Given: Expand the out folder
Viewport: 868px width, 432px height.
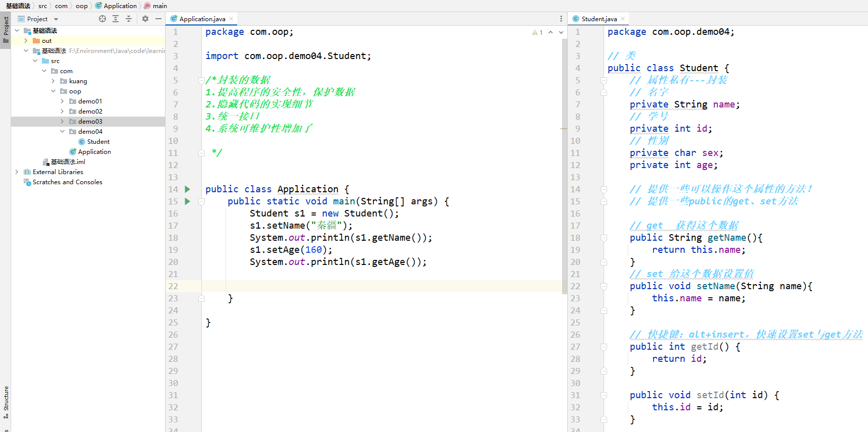Looking at the screenshot, I should point(26,41).
